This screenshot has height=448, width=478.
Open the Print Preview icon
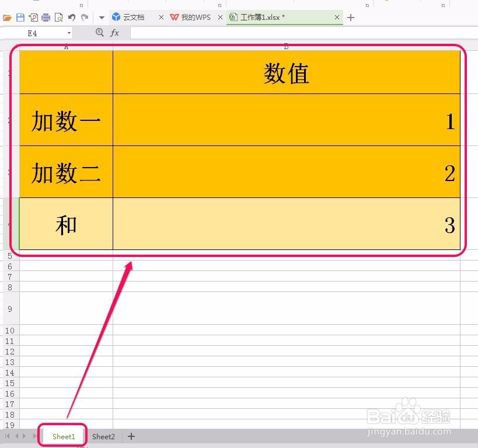pyautogui.click(x=60, y=18)
